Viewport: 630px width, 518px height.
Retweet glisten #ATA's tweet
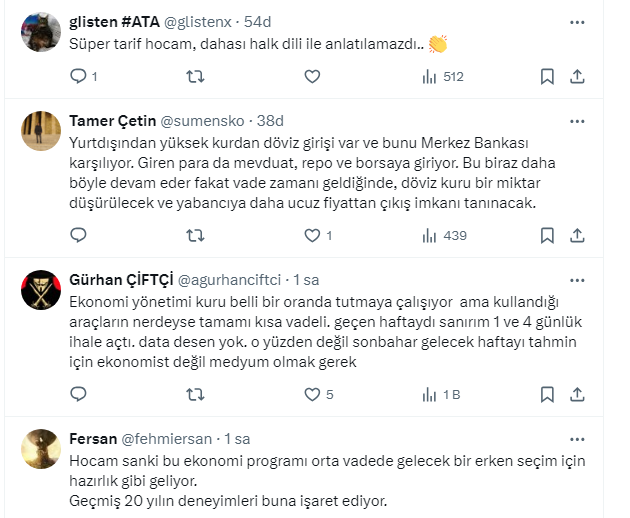click(x=196, y=76)
